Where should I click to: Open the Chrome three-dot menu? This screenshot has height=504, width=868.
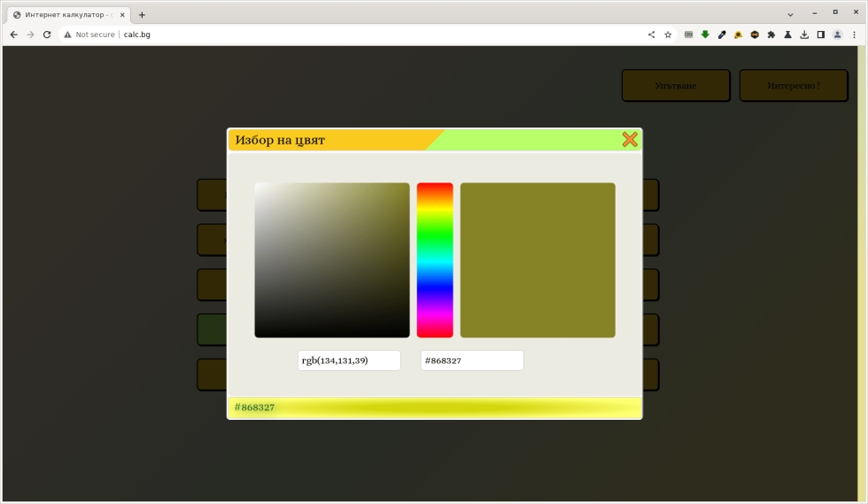click(x=854, y=35)
